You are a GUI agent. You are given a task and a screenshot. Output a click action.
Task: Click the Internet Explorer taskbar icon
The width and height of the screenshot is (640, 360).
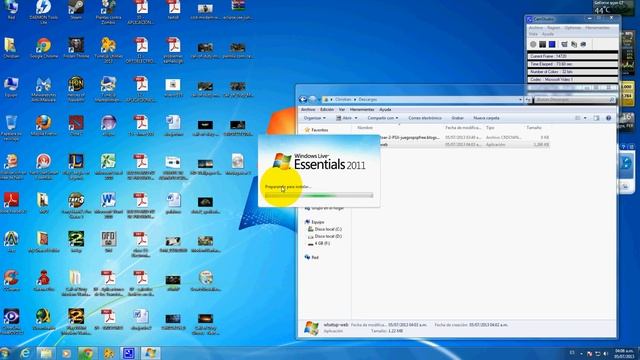click(x=25, y=353)
